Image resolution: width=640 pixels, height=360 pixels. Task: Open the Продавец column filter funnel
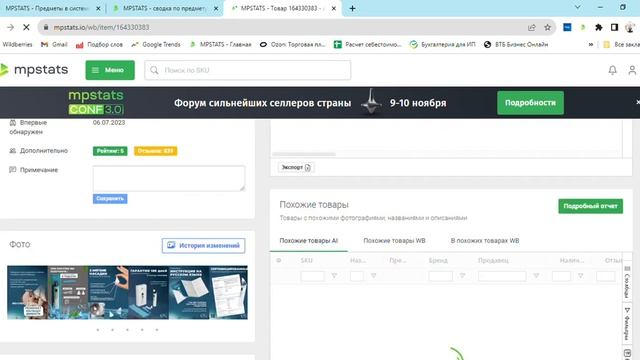[x=536, y=276]
